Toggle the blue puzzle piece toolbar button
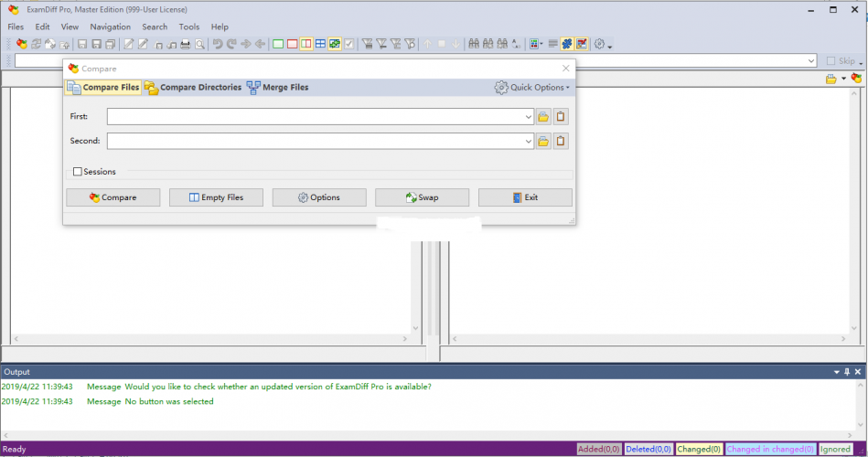Viewport: 868px width, 457px height. tap(567, 44)
